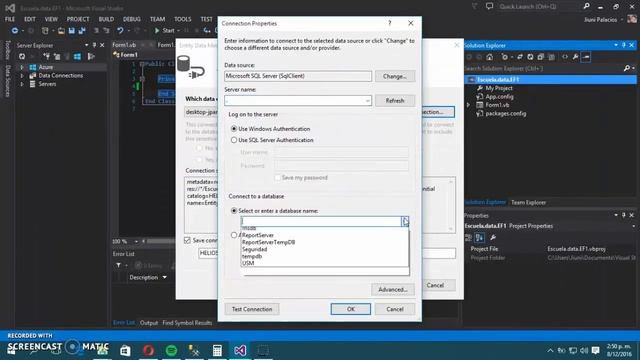This screenshot has width=640, height=360.
Task: Expand Form1.vb node in Solution Explorer
Action: (469, 105)
